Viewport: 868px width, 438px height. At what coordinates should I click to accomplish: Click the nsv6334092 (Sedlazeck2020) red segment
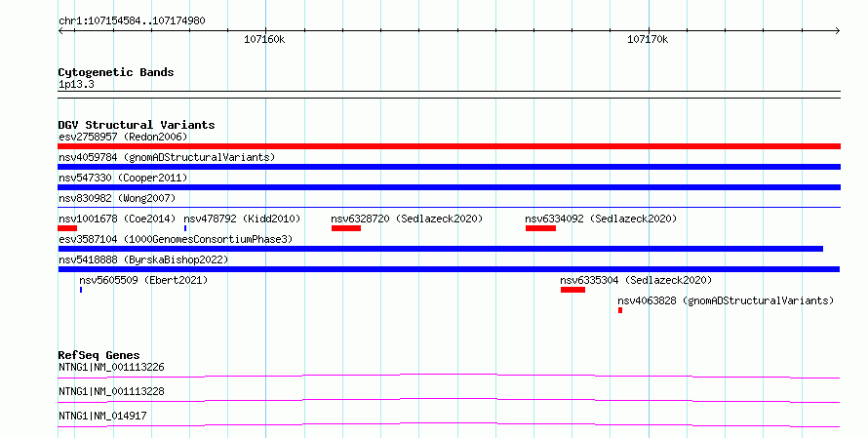(541, 228)
